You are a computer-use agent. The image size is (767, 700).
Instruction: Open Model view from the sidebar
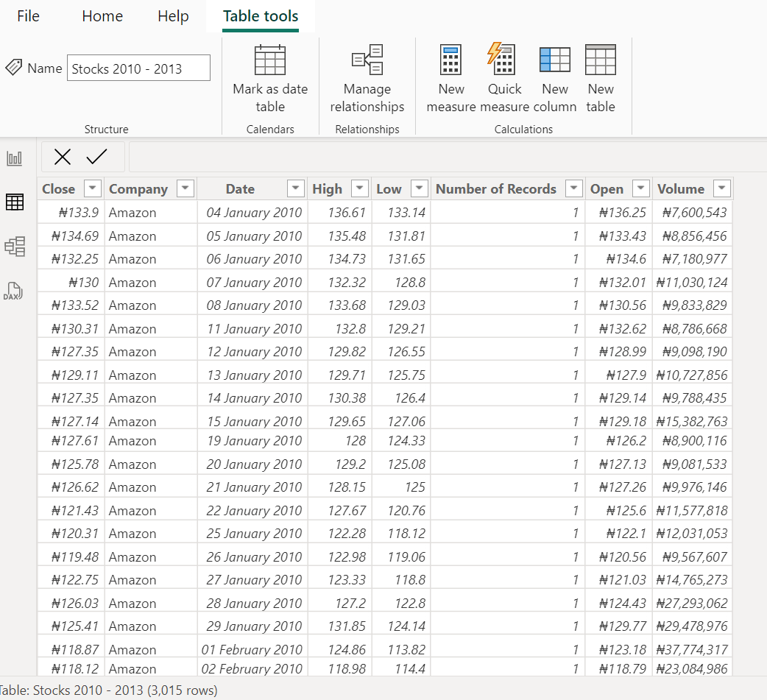(14, 247)
